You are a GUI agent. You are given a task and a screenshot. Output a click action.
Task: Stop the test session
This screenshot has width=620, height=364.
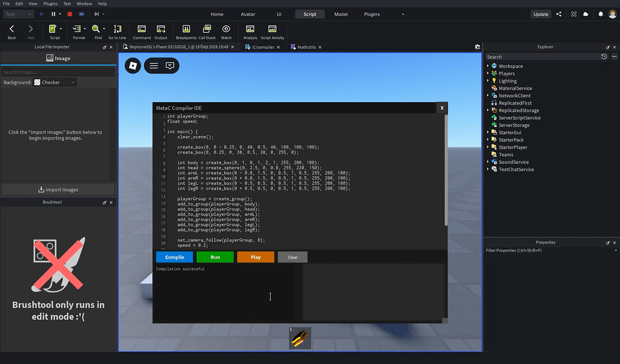pyautogui.click(x=70, y=15)
